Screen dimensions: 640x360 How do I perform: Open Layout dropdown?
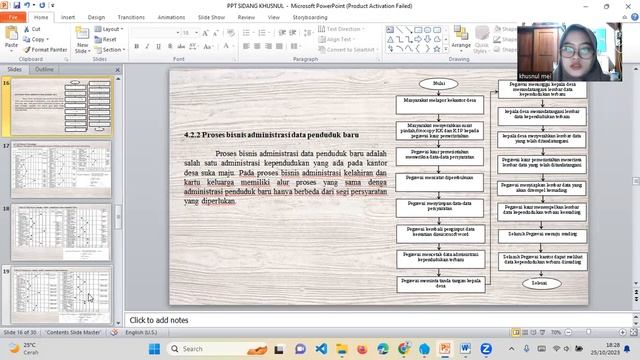coord(109,29)
